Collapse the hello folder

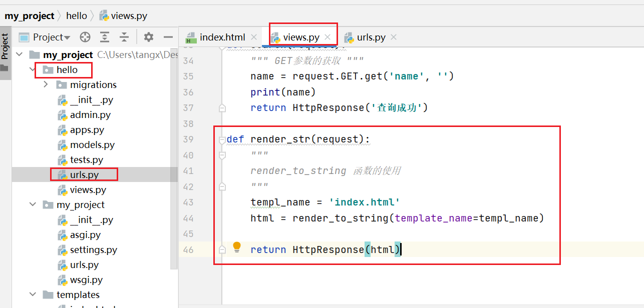tap(33, 69)
